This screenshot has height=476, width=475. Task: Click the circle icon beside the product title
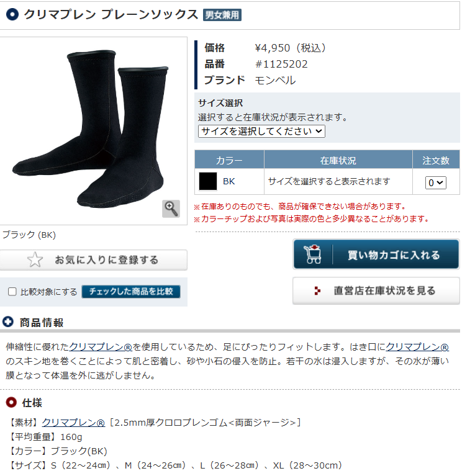tap(12, 14)
